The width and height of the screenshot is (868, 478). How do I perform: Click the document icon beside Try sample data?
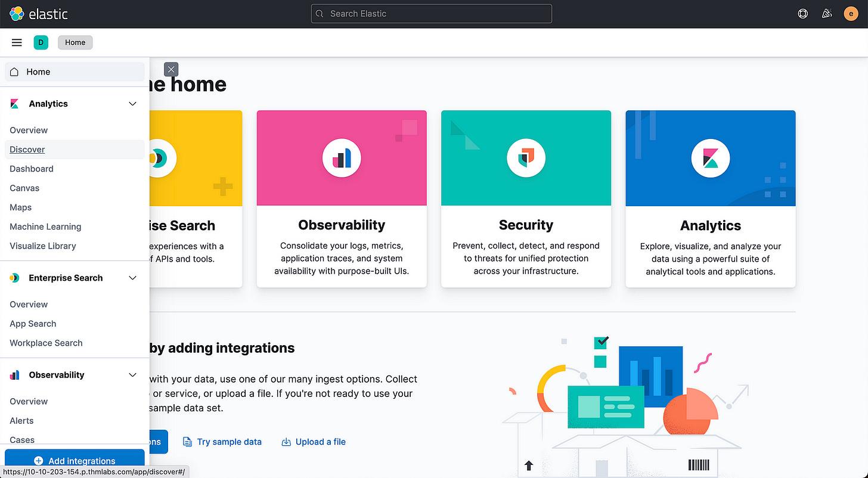pyautogui.click(x=187, y=442)
